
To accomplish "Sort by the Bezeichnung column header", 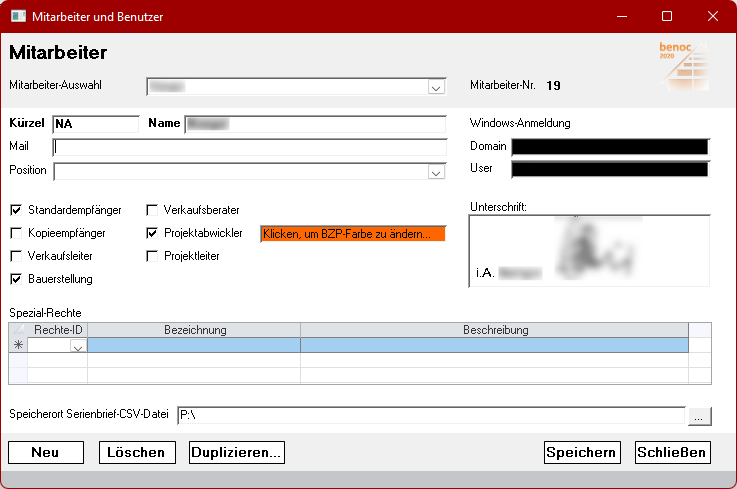I will [x=194, y=330].
